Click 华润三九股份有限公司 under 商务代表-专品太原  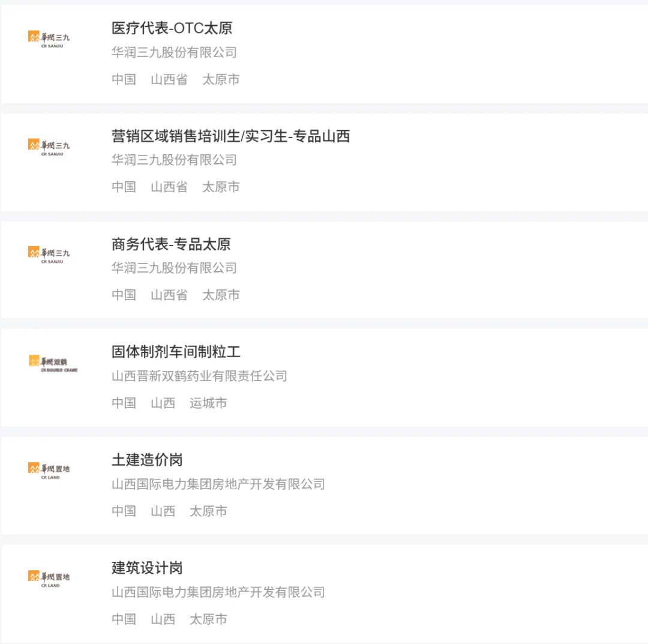(174, 268)
